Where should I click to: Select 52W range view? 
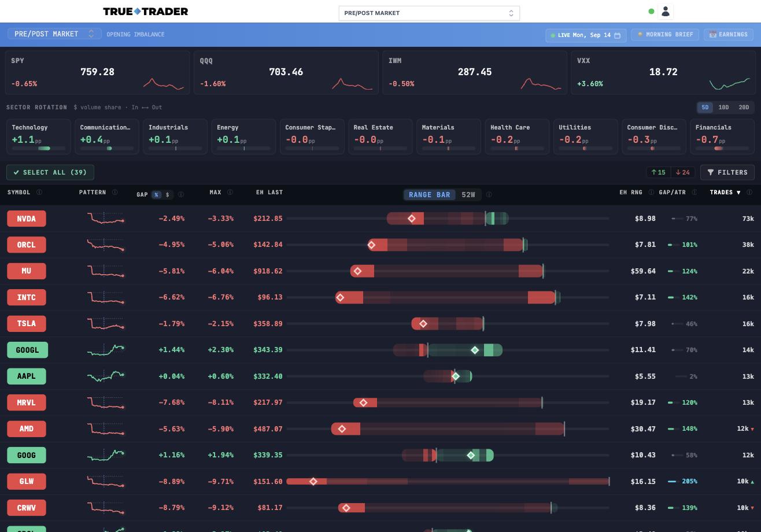(468, 195)
